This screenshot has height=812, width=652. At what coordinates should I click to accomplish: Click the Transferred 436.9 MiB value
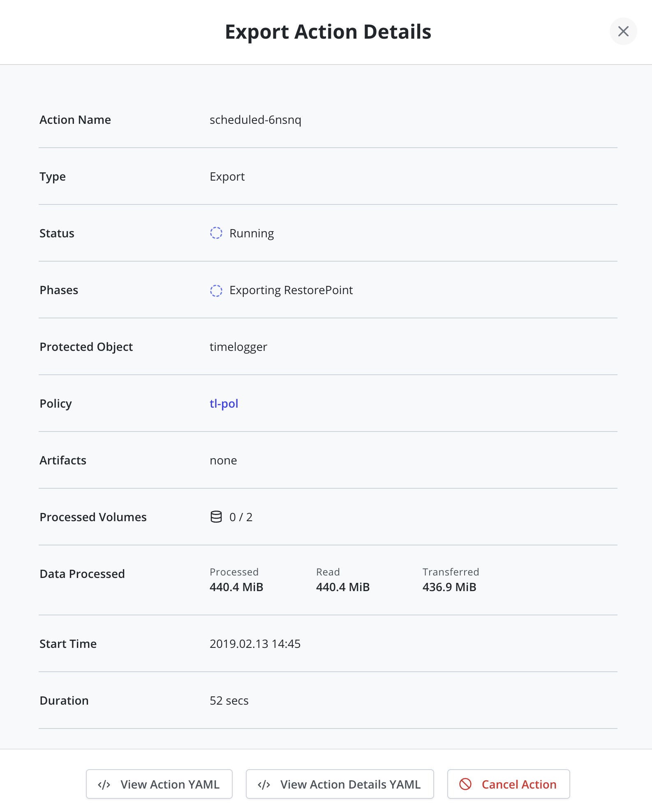click(x=449, y=587)
